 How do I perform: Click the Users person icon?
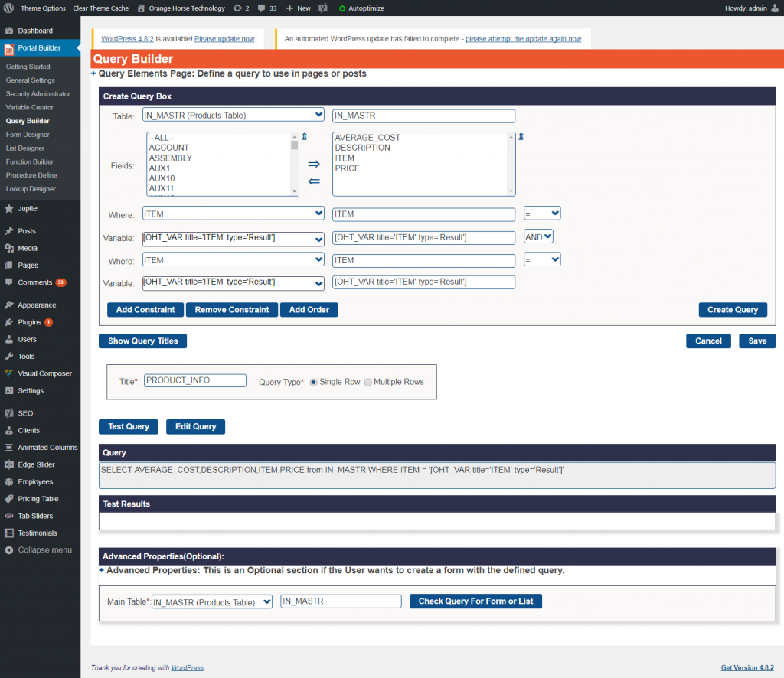[9, 339]
